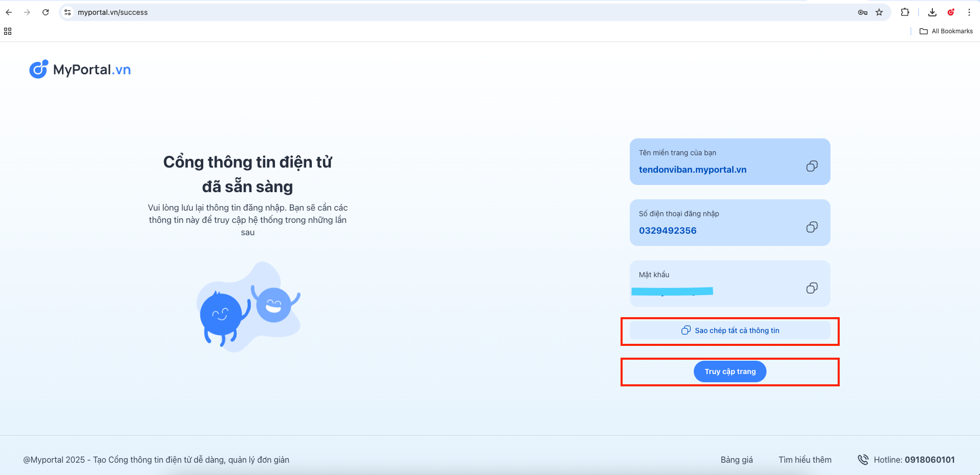Screen dimensions: 980x475
Task: Click the MyPortal.vn logo
Action: point(80,70)
